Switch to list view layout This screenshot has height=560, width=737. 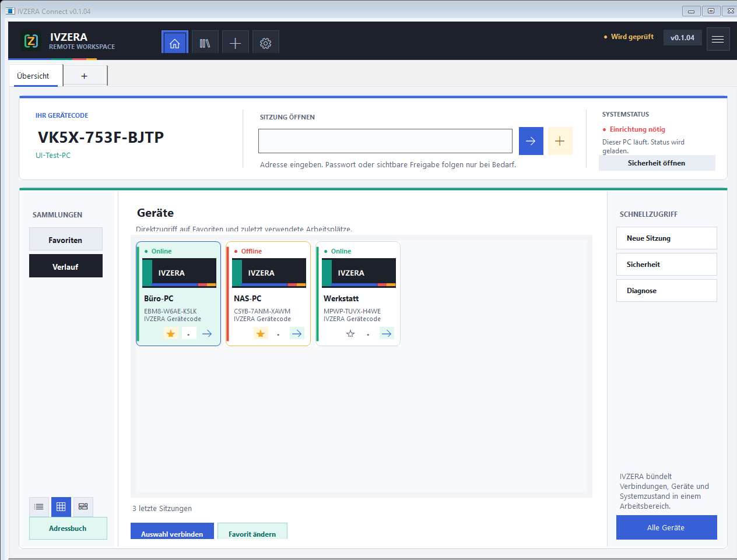pos(39,507)
